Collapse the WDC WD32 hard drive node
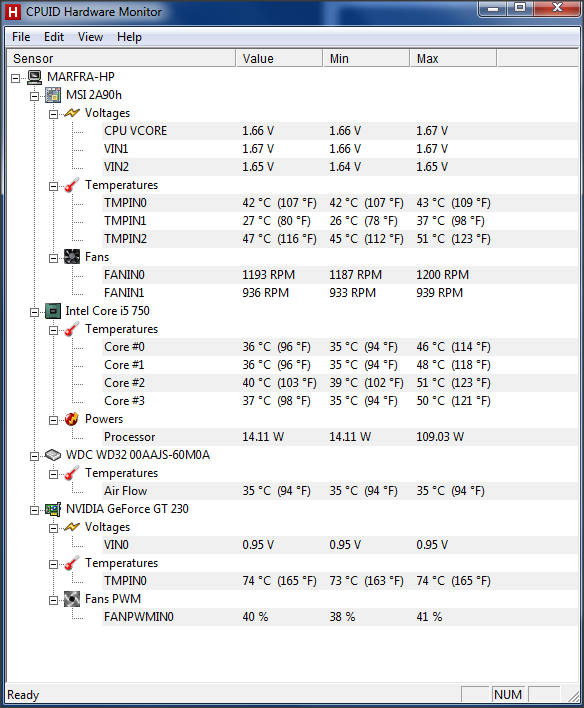 [34, 456]
